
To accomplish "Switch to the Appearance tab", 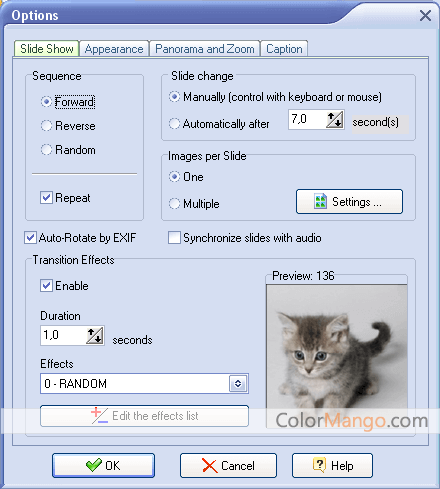I will click(x=114, y=49).
